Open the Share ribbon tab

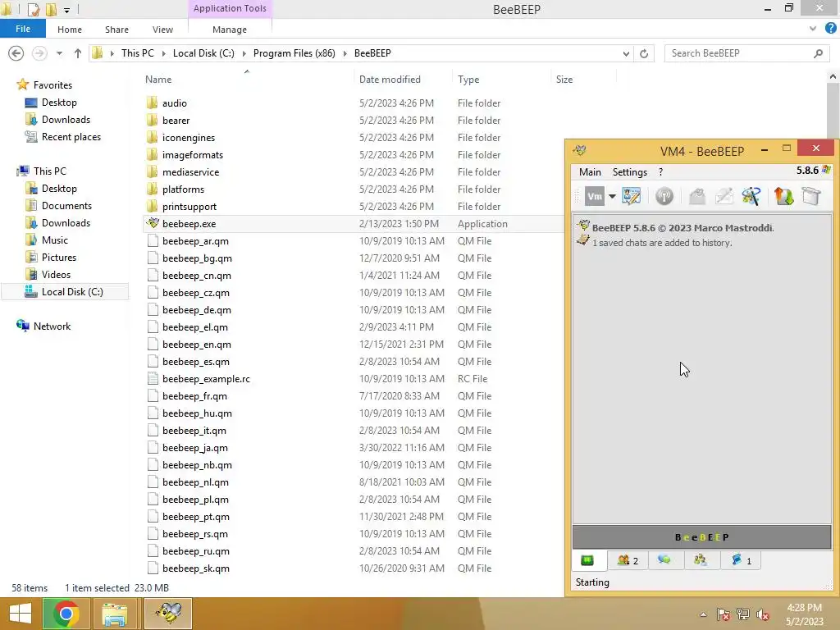(x=116, y=30)
